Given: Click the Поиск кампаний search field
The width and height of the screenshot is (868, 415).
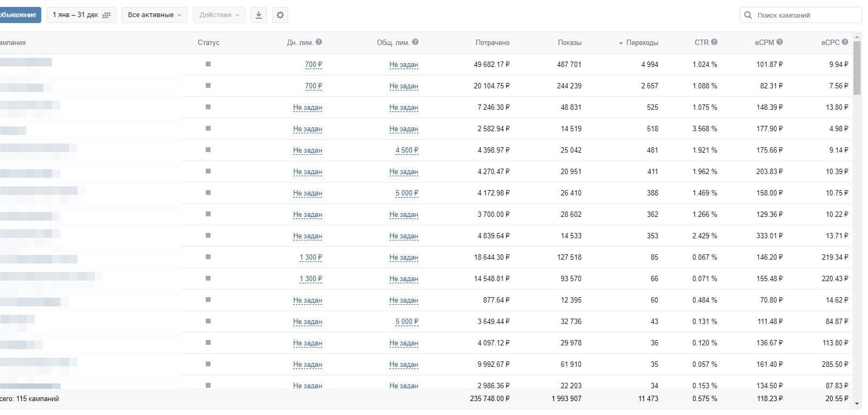Looking at the screenshot, I should (x=800, y=15).
